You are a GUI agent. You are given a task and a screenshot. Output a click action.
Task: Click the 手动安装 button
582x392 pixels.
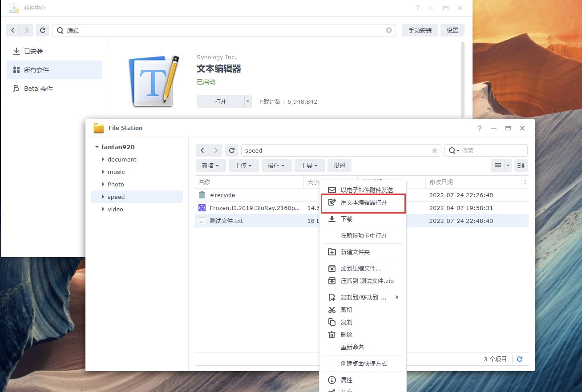tap(419, 30)
